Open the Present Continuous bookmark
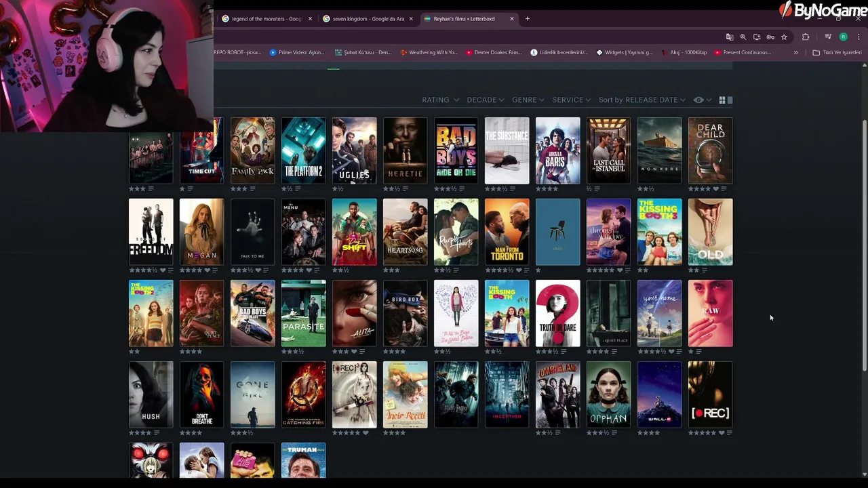This screenshot has height=488, width=868. coord(743,52)
